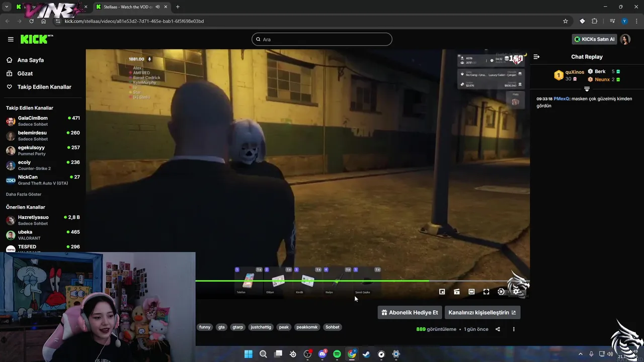This screenshot has width=644, height=362.
Task: Click the Sohbet tag
Action: [x=332, y=327]
